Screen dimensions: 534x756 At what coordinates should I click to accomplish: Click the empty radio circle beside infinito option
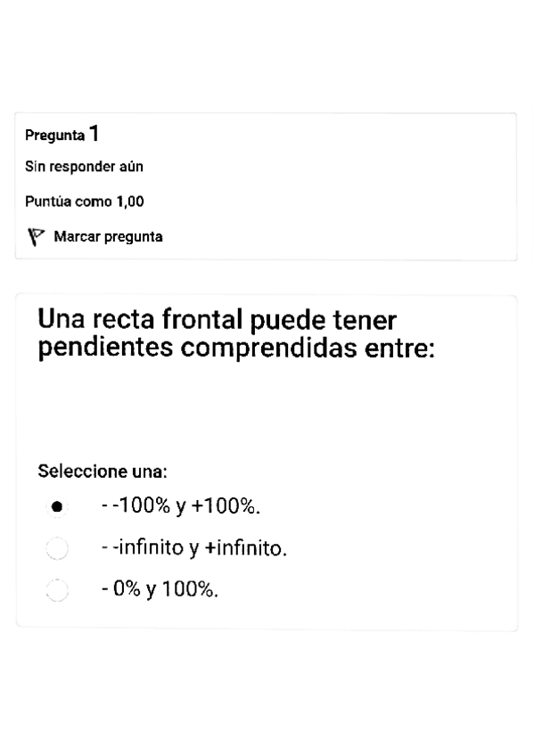(x=57, y=548)
